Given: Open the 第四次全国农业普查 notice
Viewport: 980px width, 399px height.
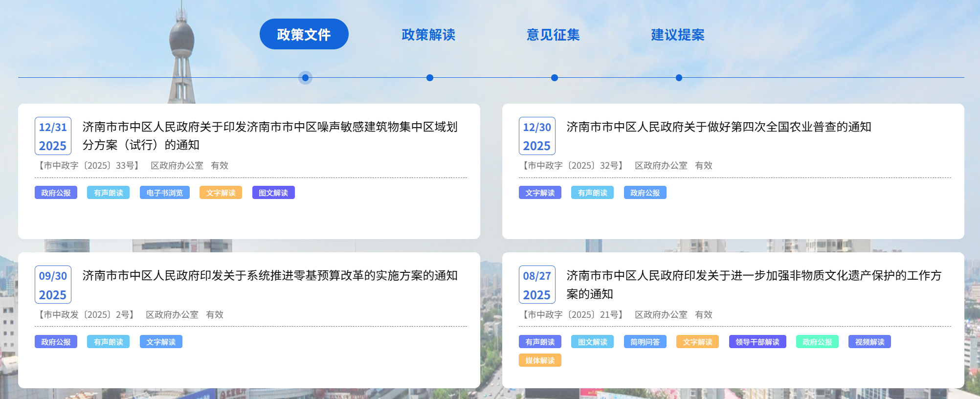Looking at the screenshot, I should (718, 127).
